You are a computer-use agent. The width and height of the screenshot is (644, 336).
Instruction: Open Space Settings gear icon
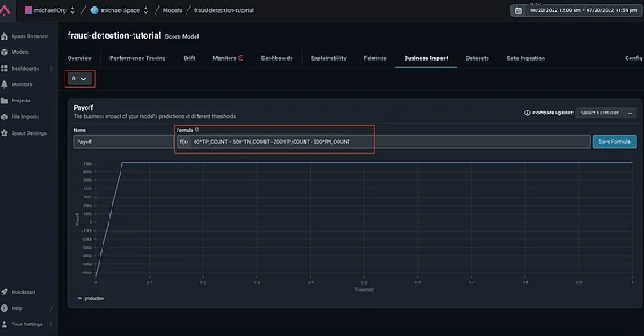coord(5,133)
